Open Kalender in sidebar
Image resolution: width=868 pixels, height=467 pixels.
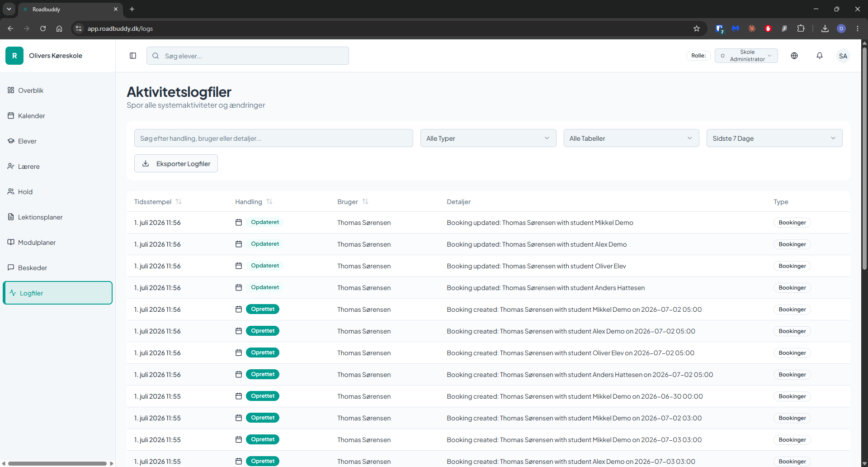[x=57, y=115]
